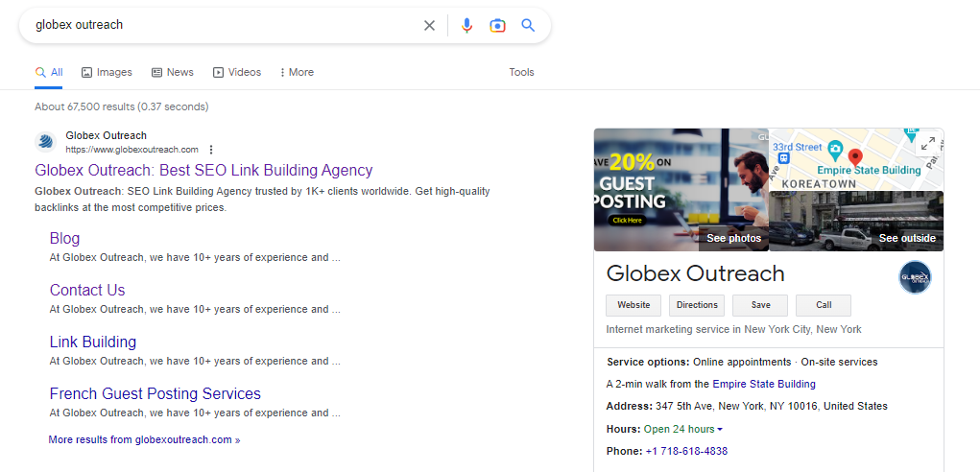Open the Tools options
This screenshot has width=980, height=472.
click(521, 72)
